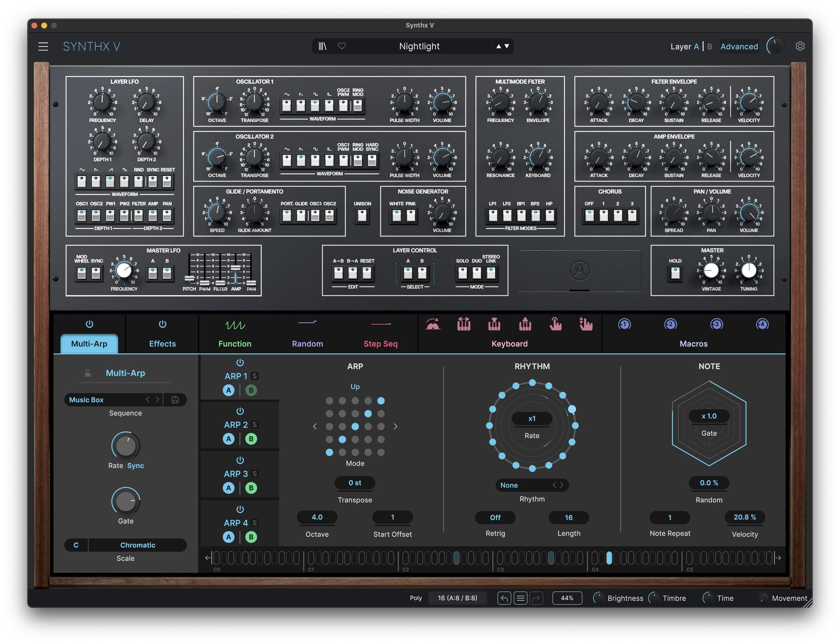Select Macro 1 icon
This screenshot has height=644, width=840.
point(625,324)
